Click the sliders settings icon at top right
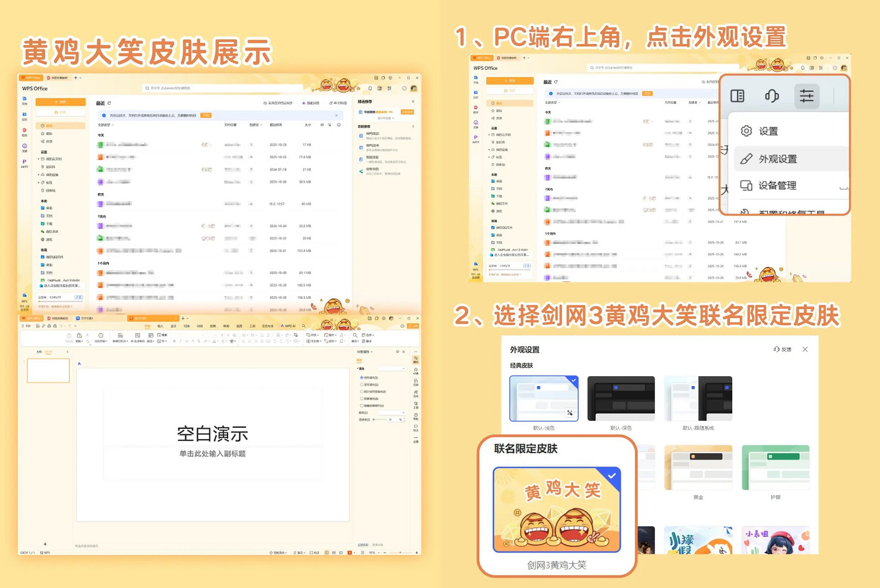This screenshot has height=588, width=880. click(807, 96)
